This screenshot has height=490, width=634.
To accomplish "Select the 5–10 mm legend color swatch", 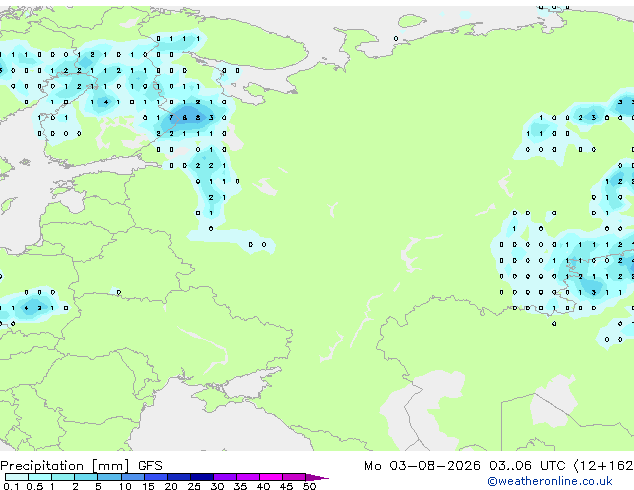I will point(109,477).
